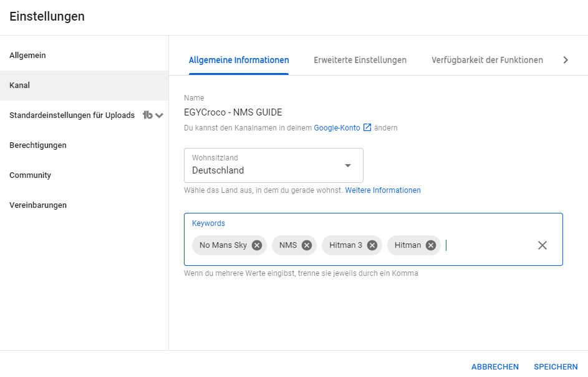Screen dimensions: 588x377
Task: Expand Standardeinstellungen für Uploads chevron
Action: click(x=159, y=115)
